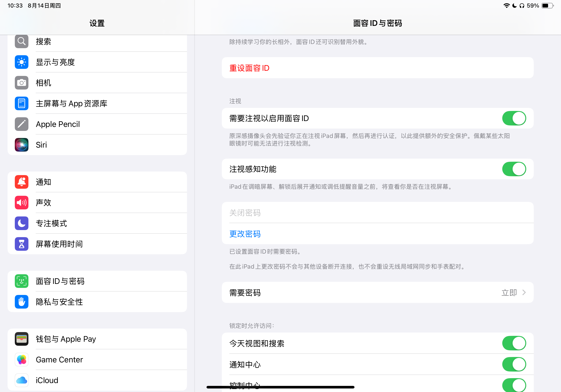Select 隐私与安全性 in the sidebar
The image size is (561, 392).
coord(59,302)
